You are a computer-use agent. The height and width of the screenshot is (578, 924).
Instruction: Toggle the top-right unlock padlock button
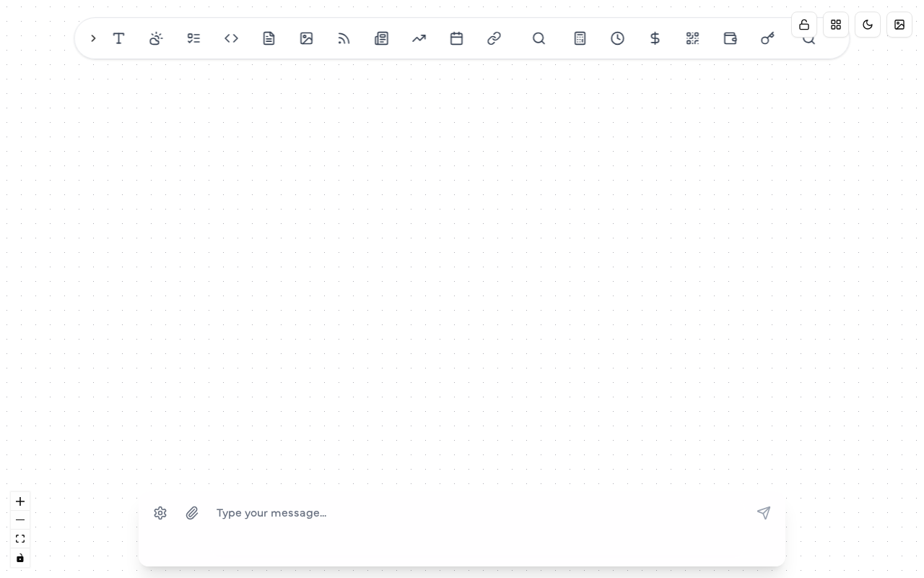click(x=804, y=25)
